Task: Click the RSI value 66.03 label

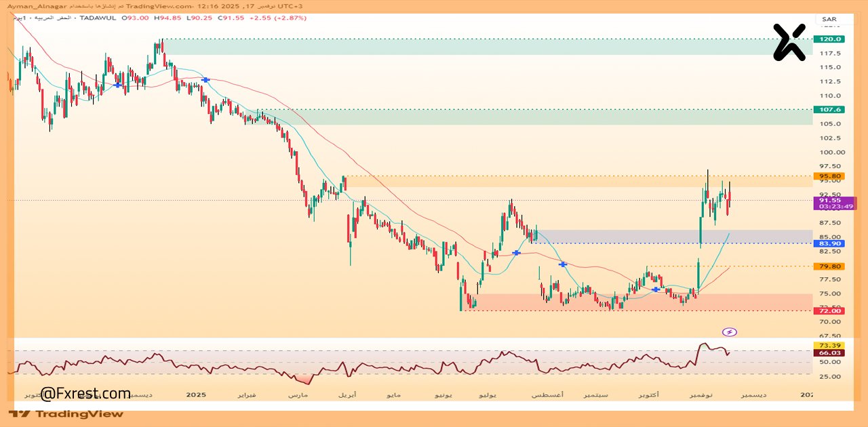Action: (829, 352)
